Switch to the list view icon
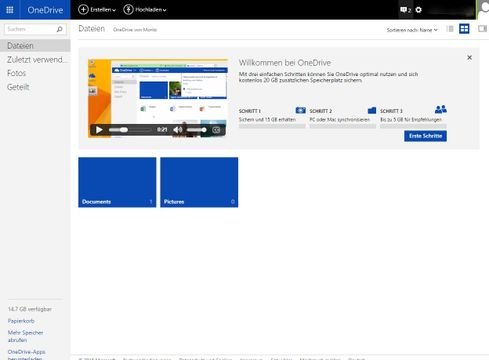The height and width of the screenshot is (360, 489). click(x=450, y=29)
